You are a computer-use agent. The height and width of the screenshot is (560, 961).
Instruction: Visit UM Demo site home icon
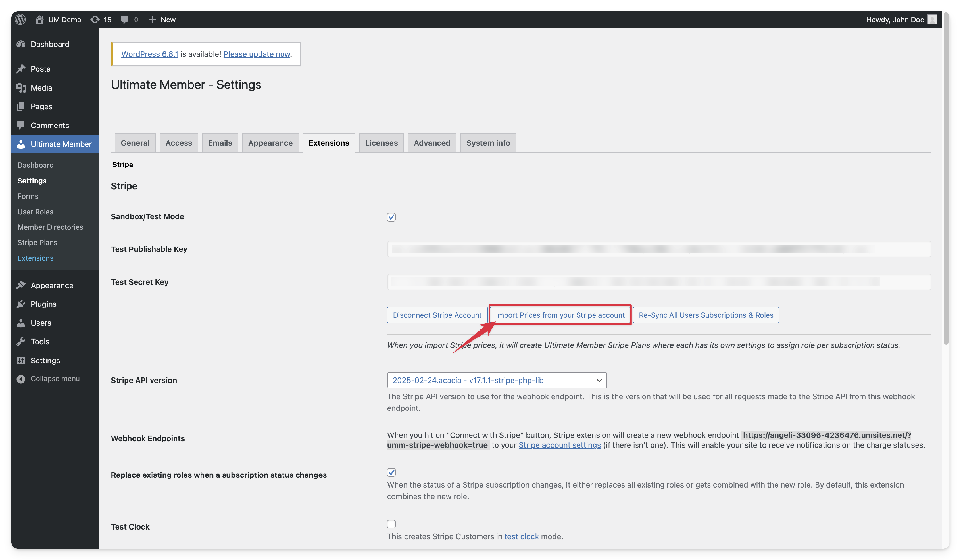[x=39, y=20]
